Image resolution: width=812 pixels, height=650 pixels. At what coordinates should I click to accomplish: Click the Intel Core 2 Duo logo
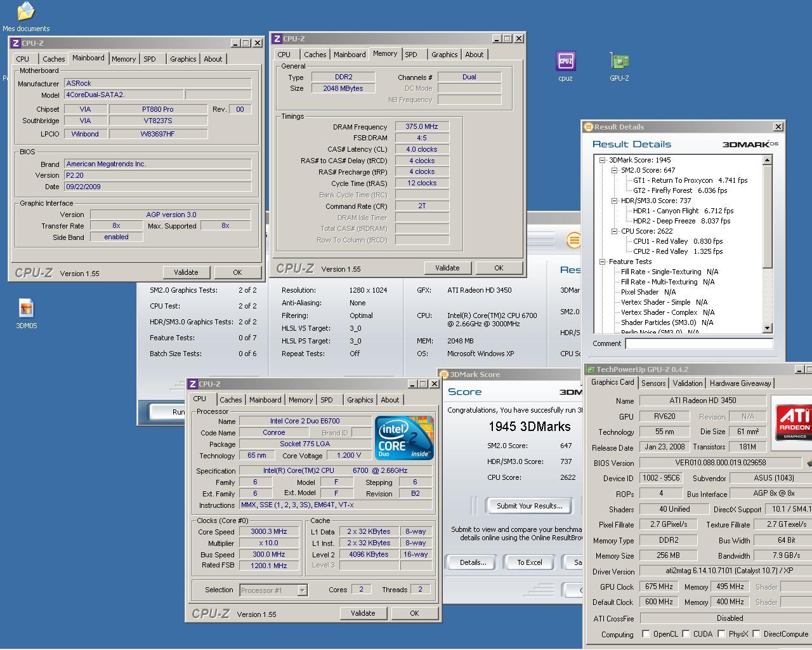pyautogui.click(x=404, y=438)
